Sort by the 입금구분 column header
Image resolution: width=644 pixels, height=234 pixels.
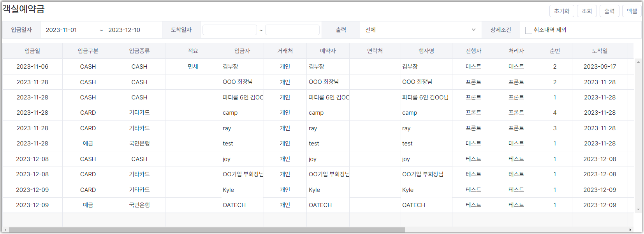click(88, 51)
